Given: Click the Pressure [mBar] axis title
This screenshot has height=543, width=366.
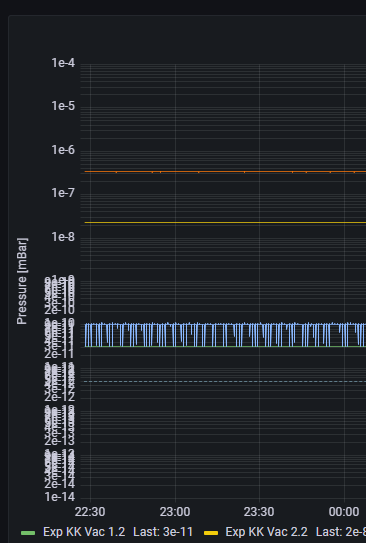Looking at the screenshot, I should 22,281.
